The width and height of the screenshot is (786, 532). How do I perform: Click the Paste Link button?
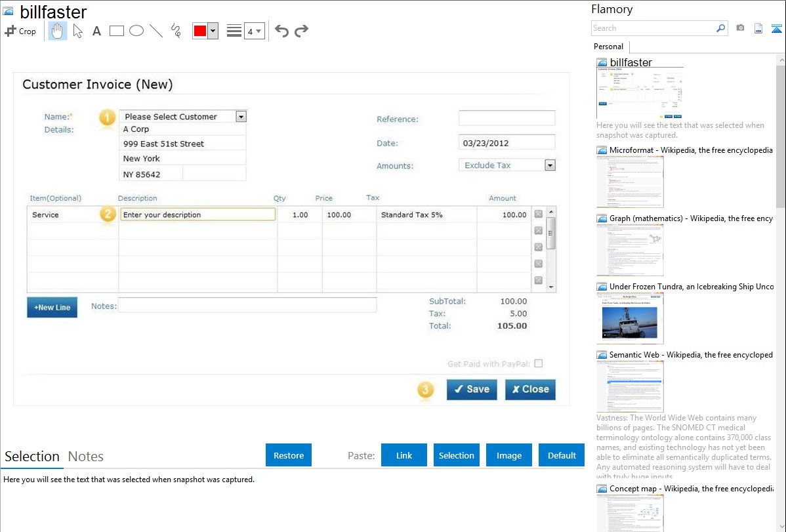click(404, 455)
